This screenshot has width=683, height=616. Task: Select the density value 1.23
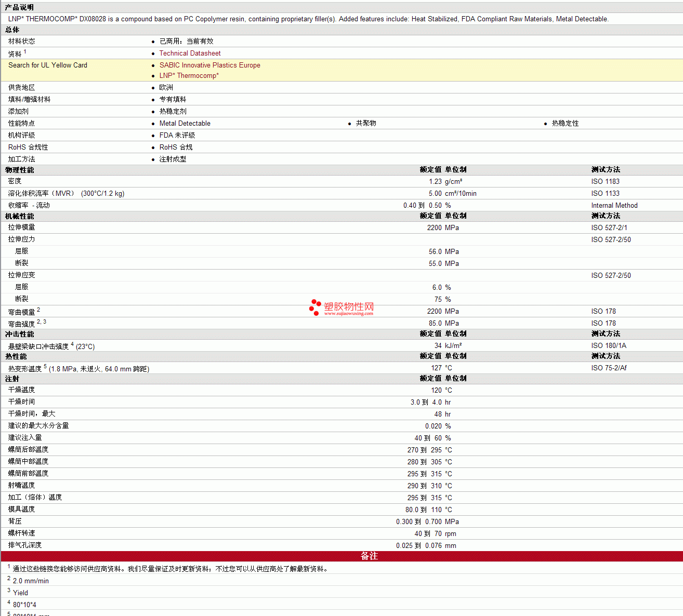point(435,182)
